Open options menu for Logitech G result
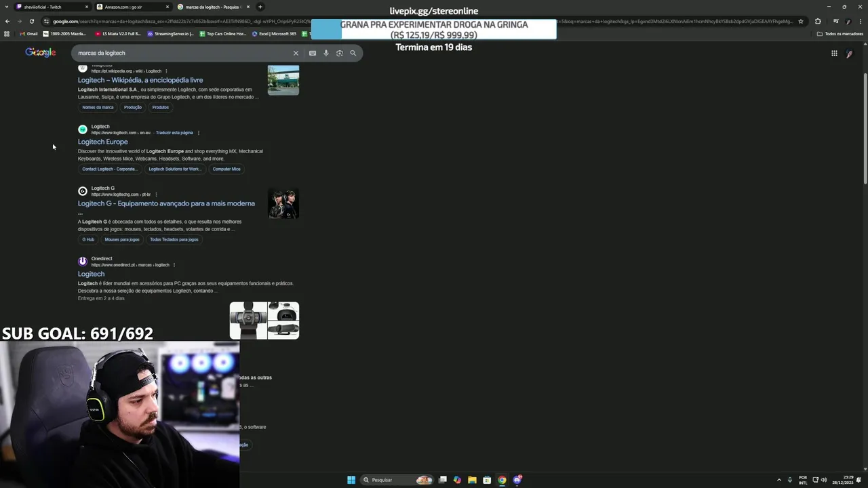Screen dimensions: 868x488 tap(156, 195)
